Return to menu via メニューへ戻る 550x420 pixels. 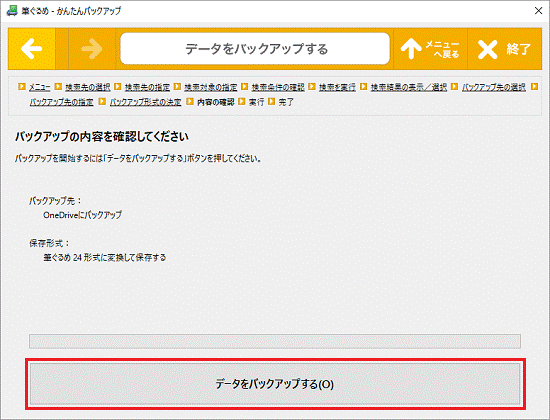(x=430, y=49)
